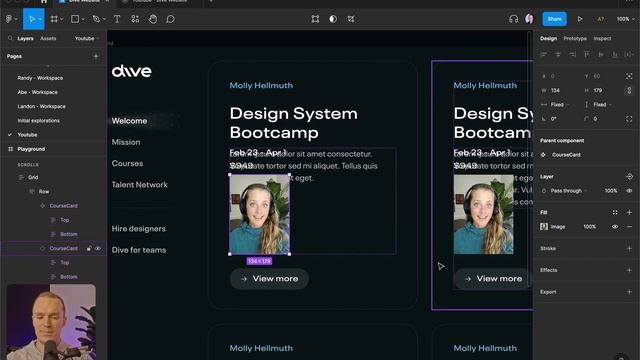Click the Edit object icon in toolbar
Screen dimensions: 640x360
point(315,19)
